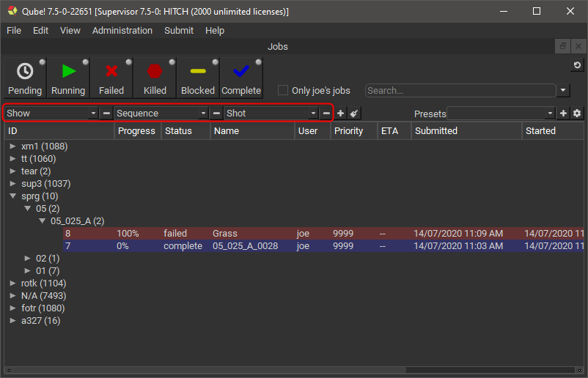
Task: Filter Blocked jobs with yellow bar icon
Action: point(198,72)
